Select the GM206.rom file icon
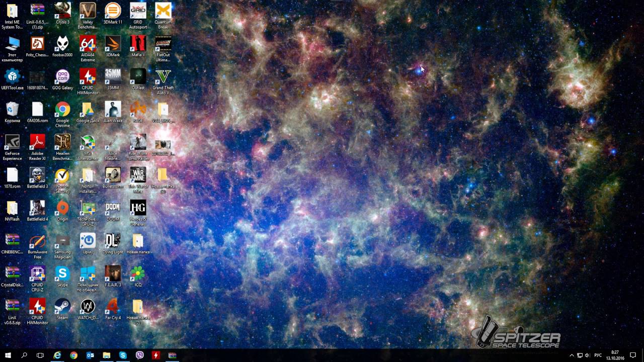The width and height of the screenshot is (644, 362). tap(37, 113)
